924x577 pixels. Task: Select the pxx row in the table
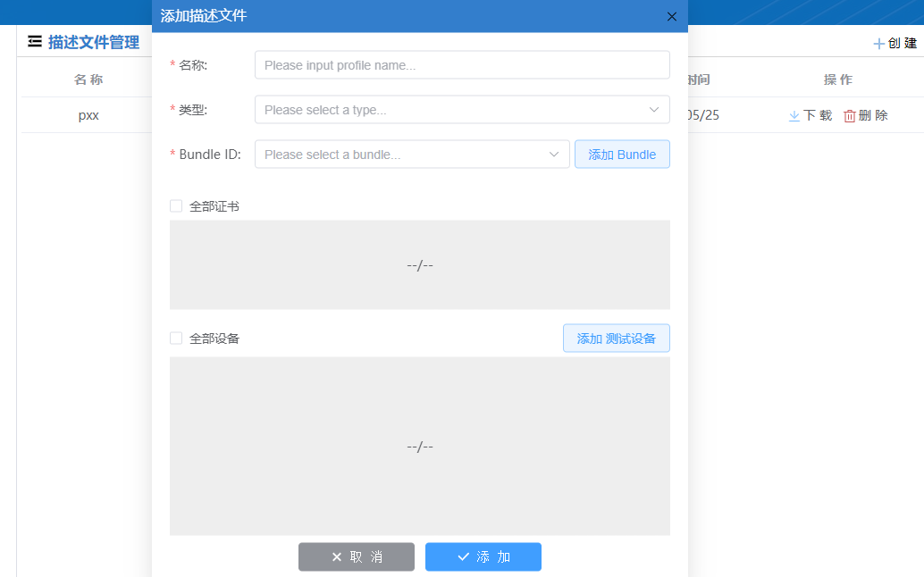tap(88, 114)
